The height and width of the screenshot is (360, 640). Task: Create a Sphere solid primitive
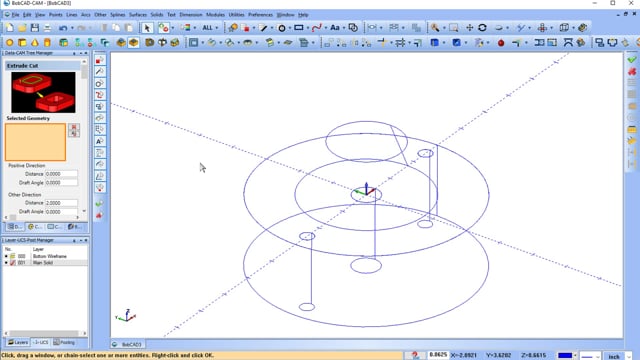click(9, 42)
